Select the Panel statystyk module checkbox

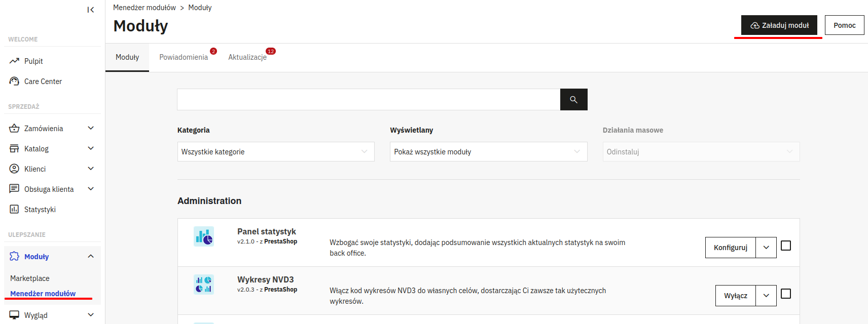[785, 246]
